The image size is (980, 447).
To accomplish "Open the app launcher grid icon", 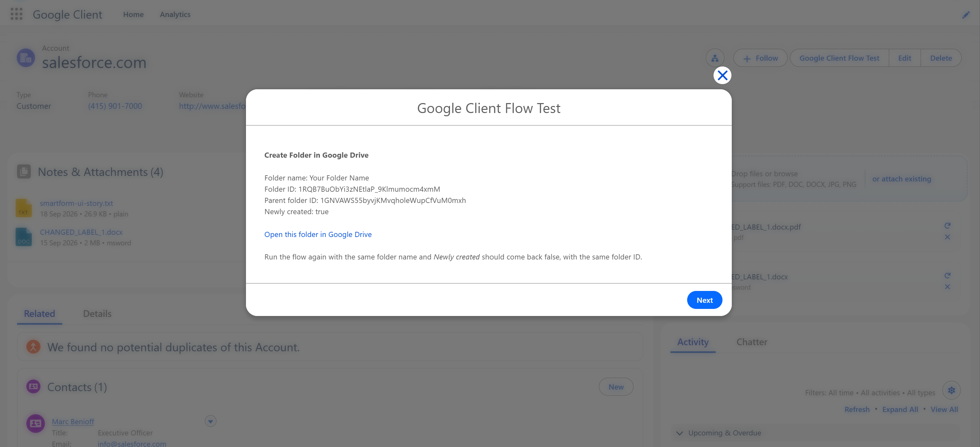I will tap(16, 14).
